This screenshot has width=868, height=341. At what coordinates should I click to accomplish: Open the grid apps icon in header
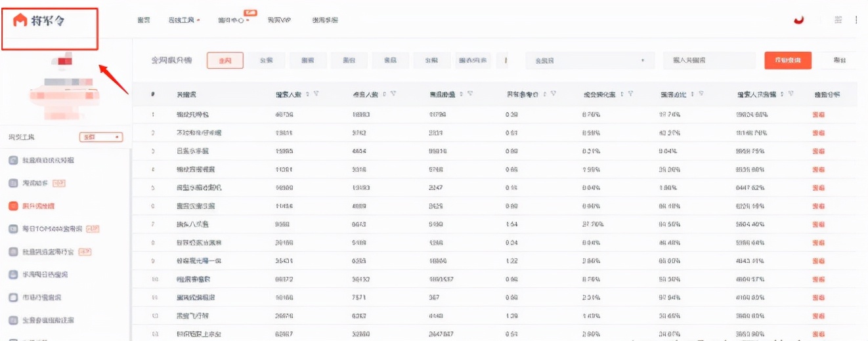point(838,20)
